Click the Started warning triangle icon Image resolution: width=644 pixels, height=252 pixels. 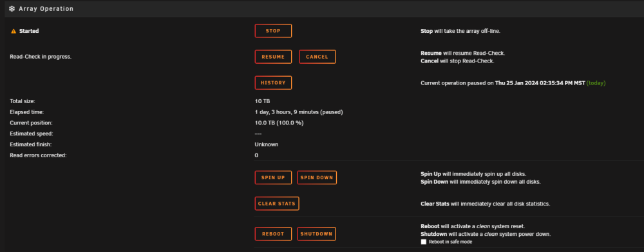[x=14, y=31]
